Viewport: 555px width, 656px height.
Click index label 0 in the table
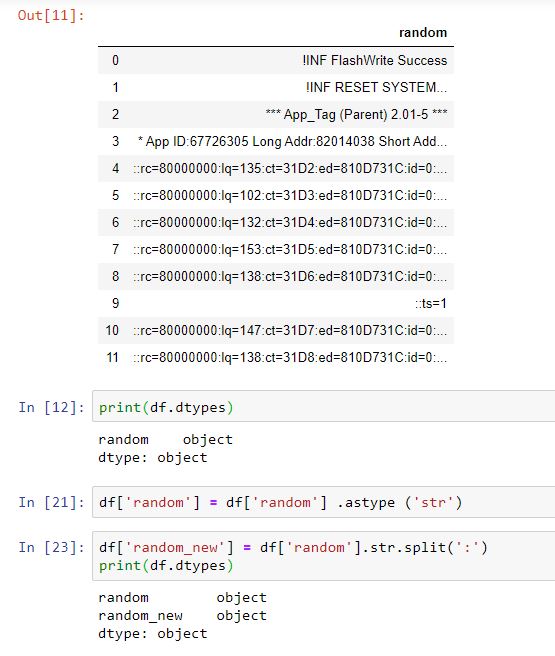pyautogui.click(x=115, y=60)
